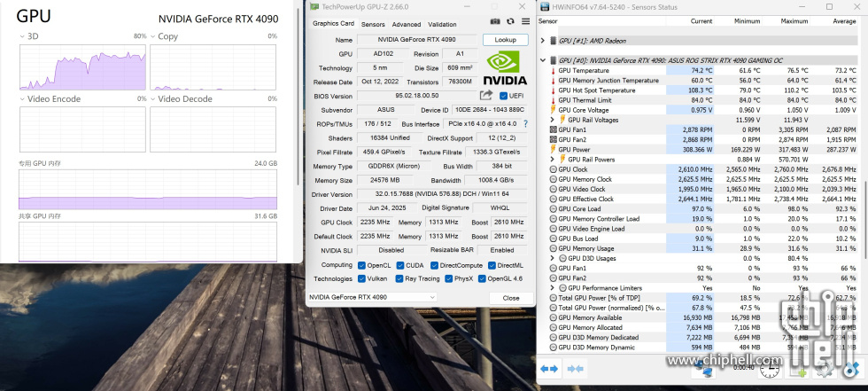Expand the GPU Rail Voltages row

coord(553,121)
